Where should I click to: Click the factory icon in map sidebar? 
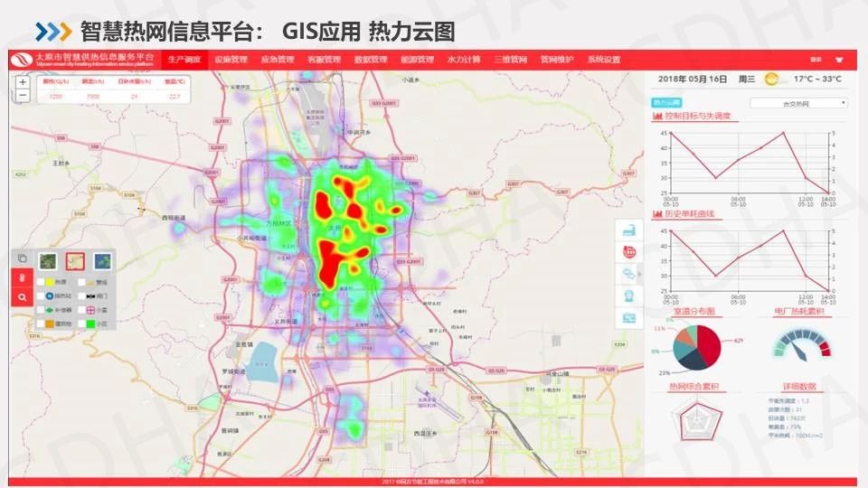pos(627,230)
